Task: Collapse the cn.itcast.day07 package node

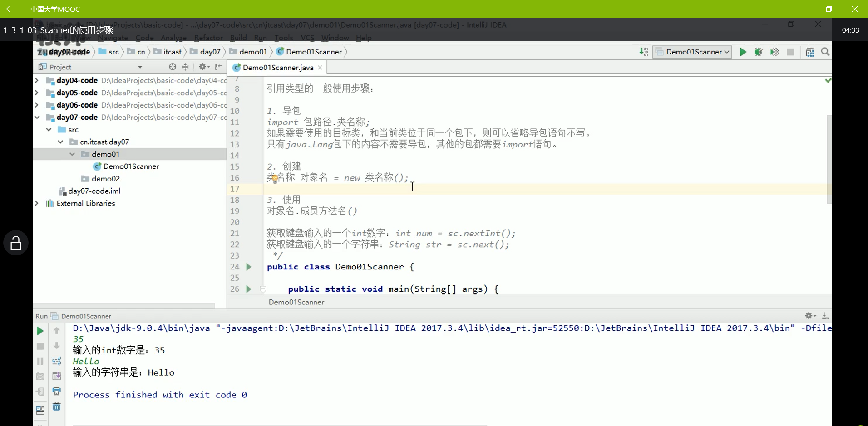Action: click(60, 142)
